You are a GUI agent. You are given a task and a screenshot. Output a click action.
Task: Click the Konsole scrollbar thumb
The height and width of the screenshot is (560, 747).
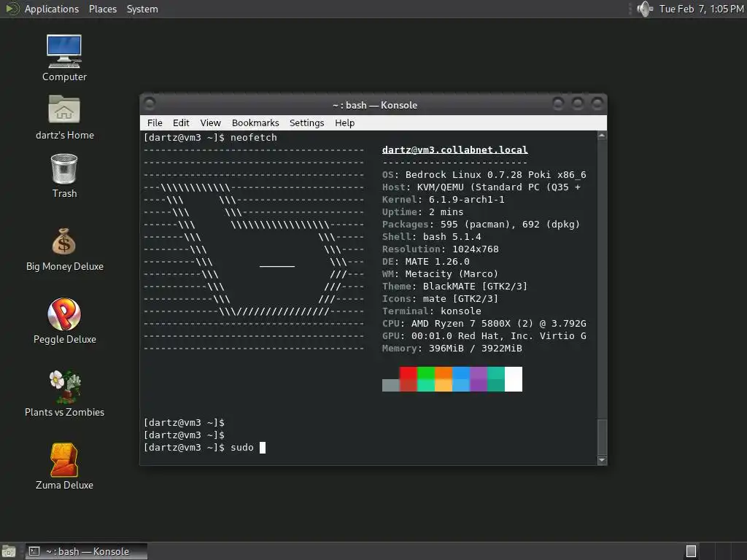pos(602,437)
